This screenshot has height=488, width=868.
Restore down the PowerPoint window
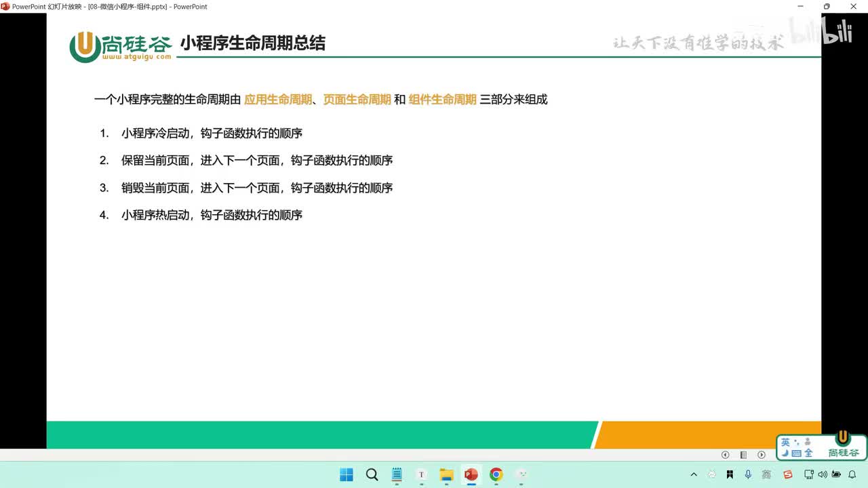click(827, 6)
